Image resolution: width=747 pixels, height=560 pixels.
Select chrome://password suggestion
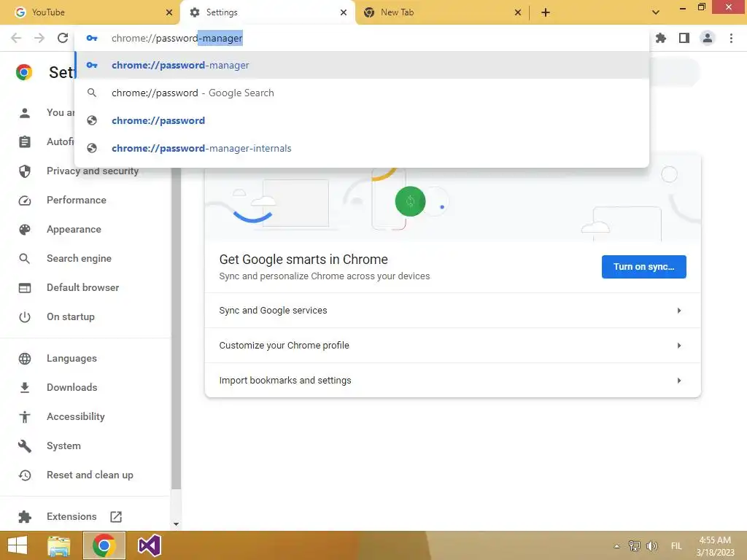tap(362, 120)
